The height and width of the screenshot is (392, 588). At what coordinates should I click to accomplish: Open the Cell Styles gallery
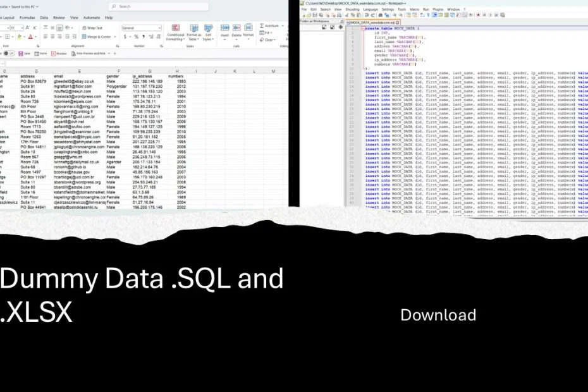209,28
